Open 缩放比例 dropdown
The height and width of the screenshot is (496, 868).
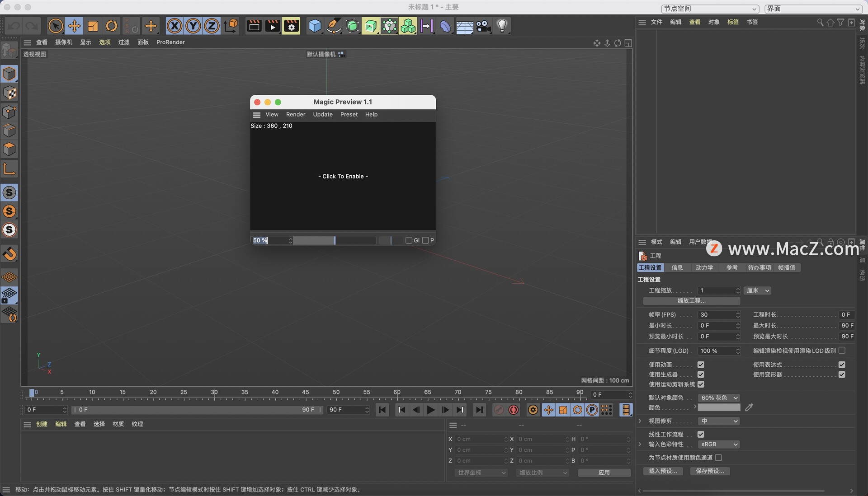point(542,473)
